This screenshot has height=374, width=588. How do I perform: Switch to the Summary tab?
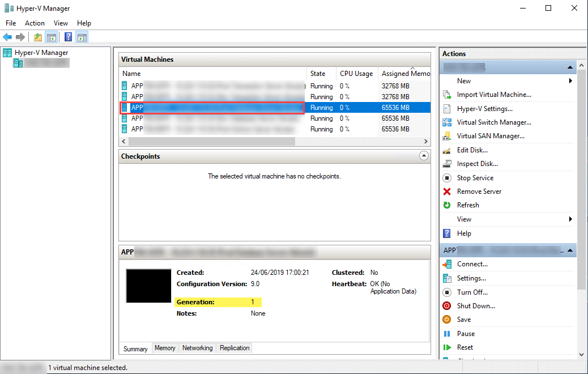tap(135, 348)
